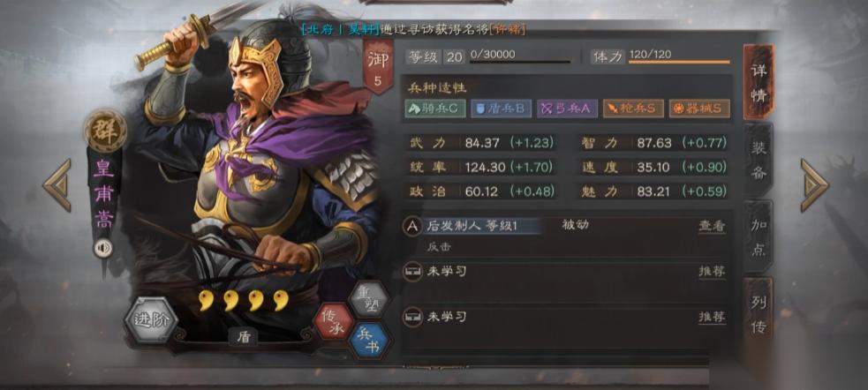Click 推荐 on second unlearned skill slot

click(x=712, y=317)
